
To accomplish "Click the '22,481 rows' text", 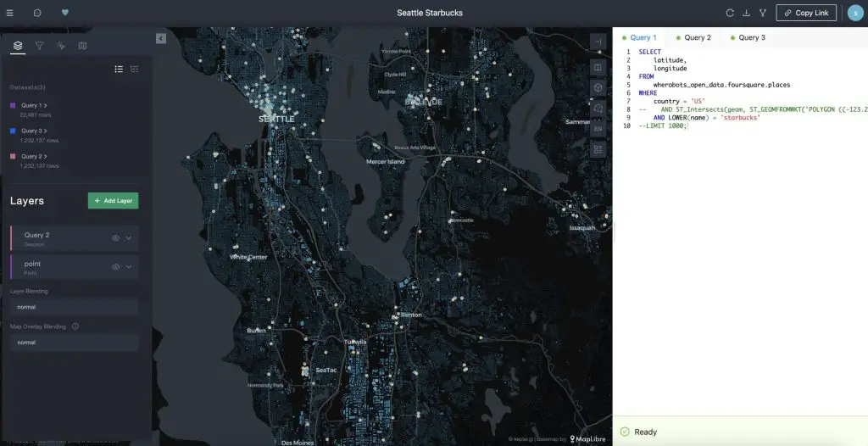I will (36, 115).
